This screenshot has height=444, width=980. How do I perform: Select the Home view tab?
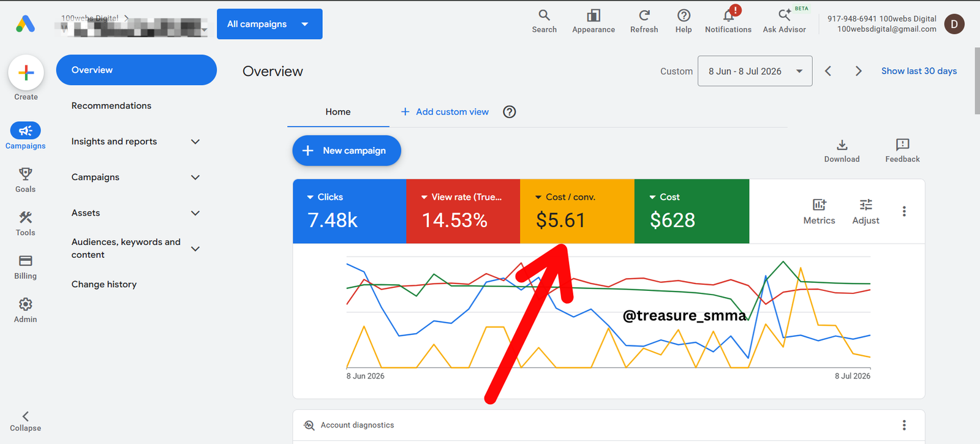pos(338,112)
